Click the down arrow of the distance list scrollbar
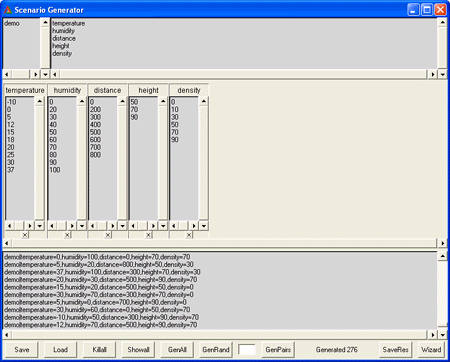The height and width of the screenshot is (362, 450). tap(122, 226)
